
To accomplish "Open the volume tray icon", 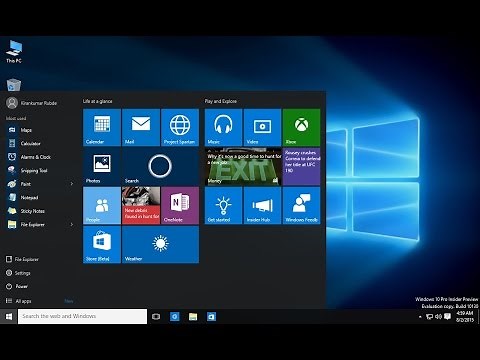I will pyautogui.click(x=438, y=317).
